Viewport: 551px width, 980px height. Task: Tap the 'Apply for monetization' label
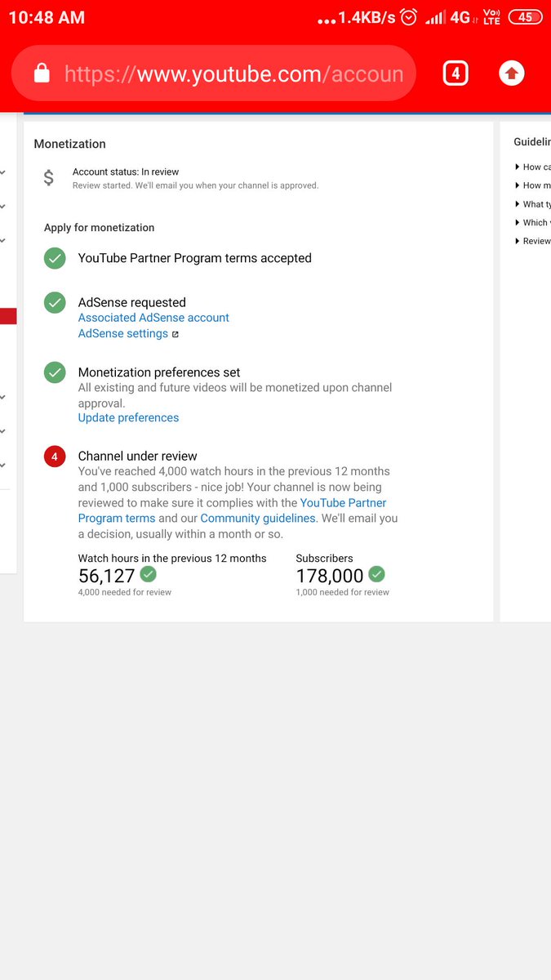pos(100,228)
